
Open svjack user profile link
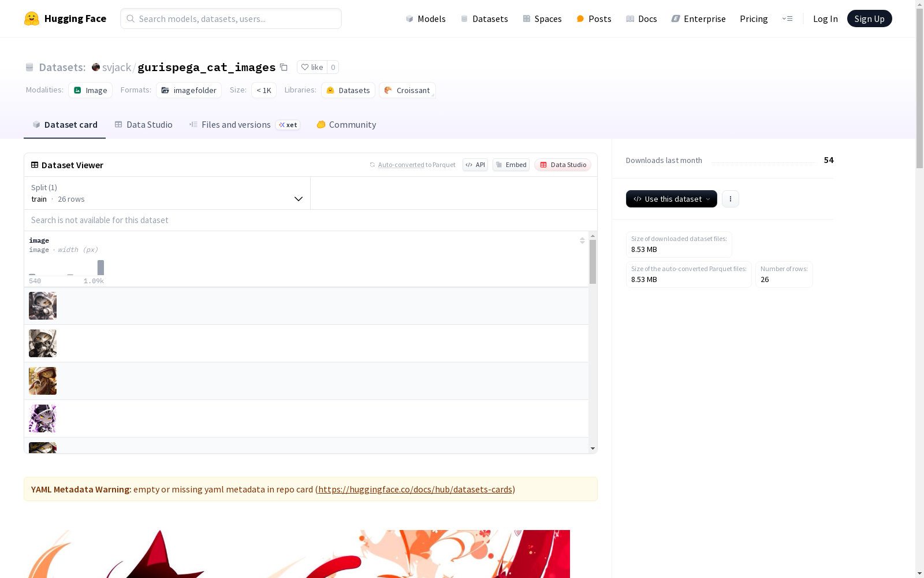[117, 67]
